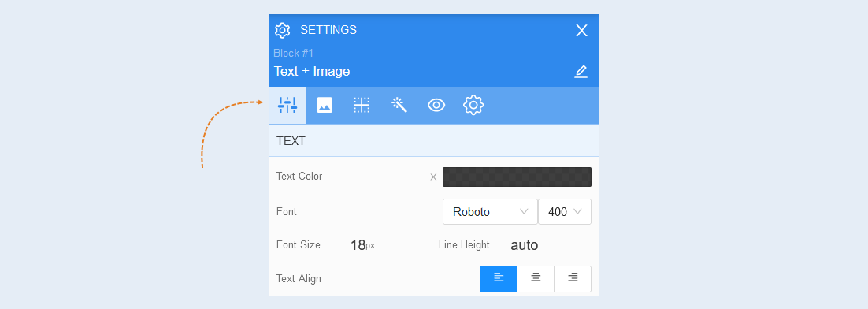Click the pencil edit block name icon
The height and width of the screenshot is (309, 868).
click(581, 72)
